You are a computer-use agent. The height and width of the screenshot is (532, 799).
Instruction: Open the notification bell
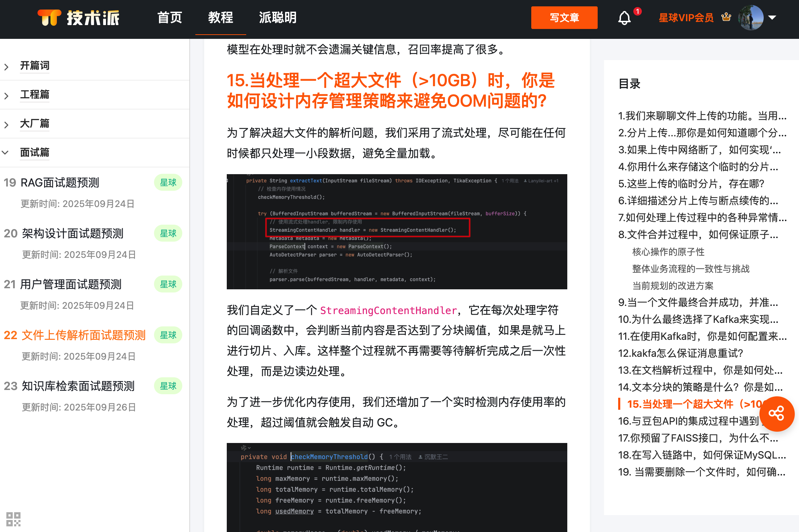[x=624, y=18]
